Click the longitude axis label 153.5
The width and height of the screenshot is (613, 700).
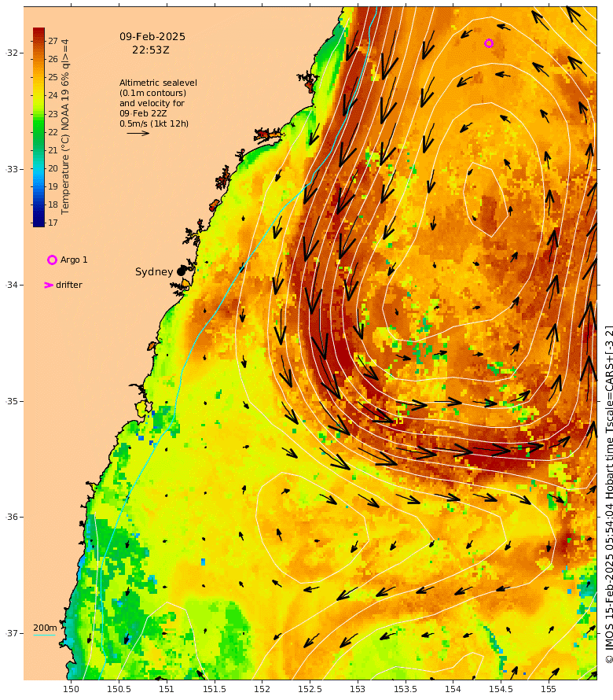click(x=405, y=689)
